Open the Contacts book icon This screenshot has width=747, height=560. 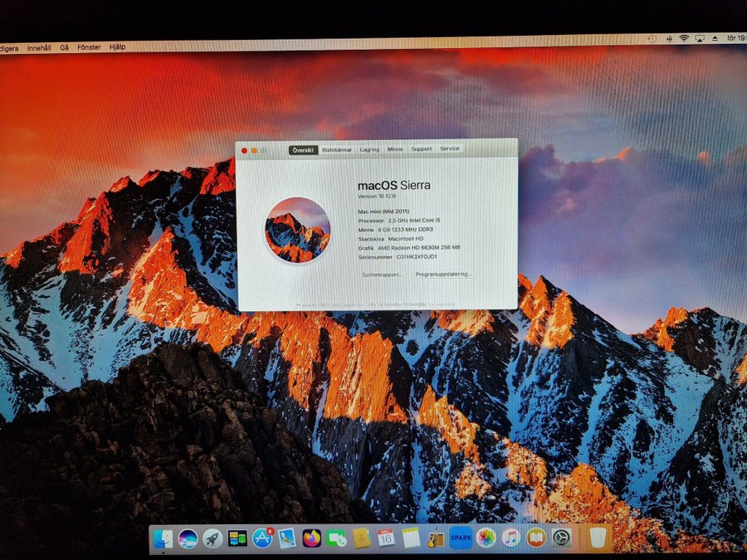(362, 538)
